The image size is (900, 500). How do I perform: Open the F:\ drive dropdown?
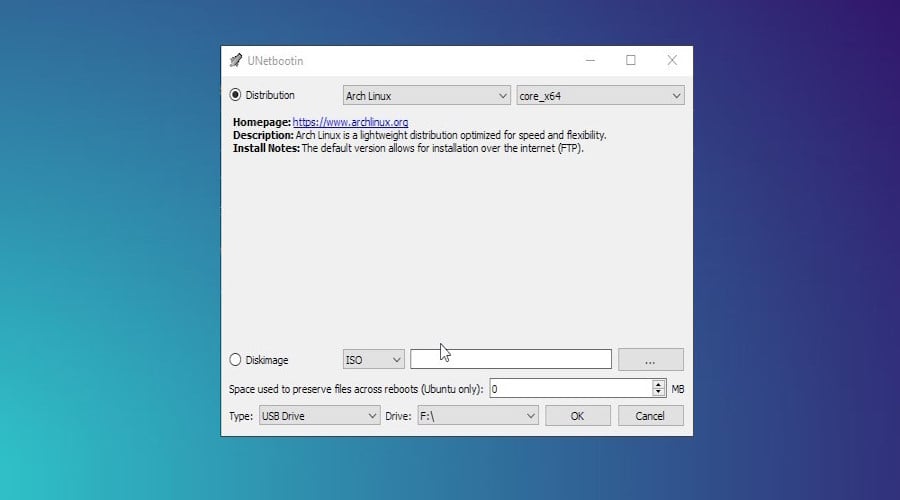click(478, 416)
